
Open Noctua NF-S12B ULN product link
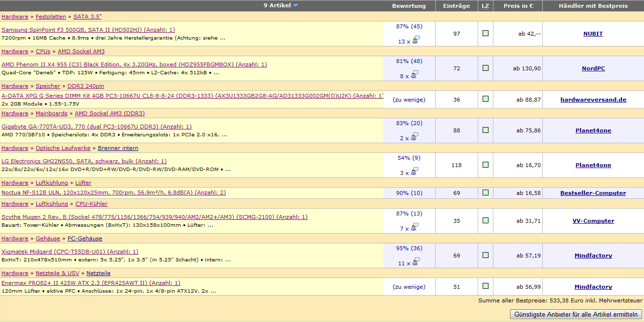click(113, 193)
